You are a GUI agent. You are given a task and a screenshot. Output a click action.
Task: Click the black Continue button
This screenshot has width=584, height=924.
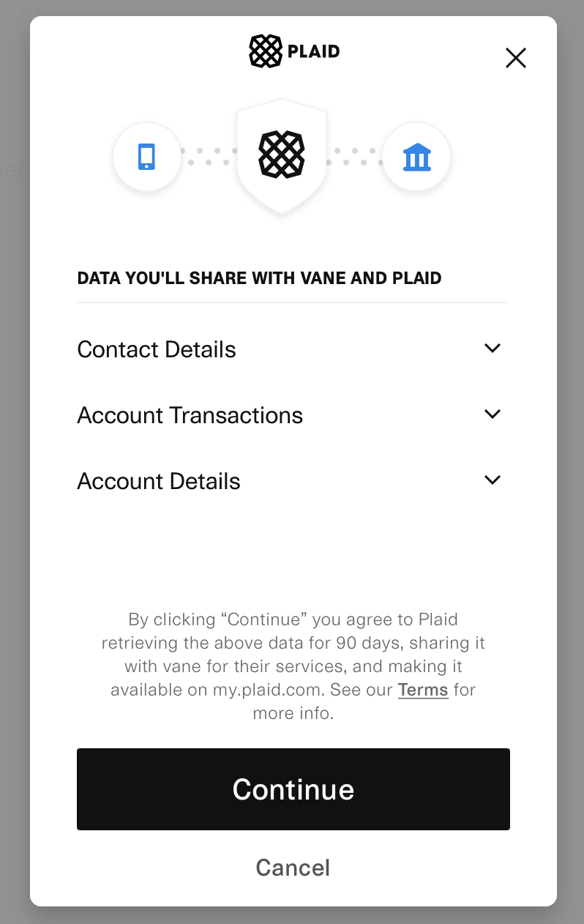point(293,789)
